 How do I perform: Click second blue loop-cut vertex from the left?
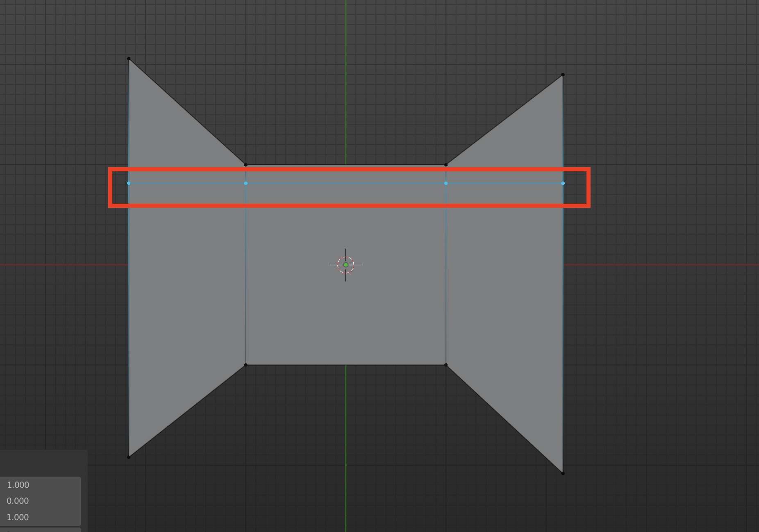246,183
